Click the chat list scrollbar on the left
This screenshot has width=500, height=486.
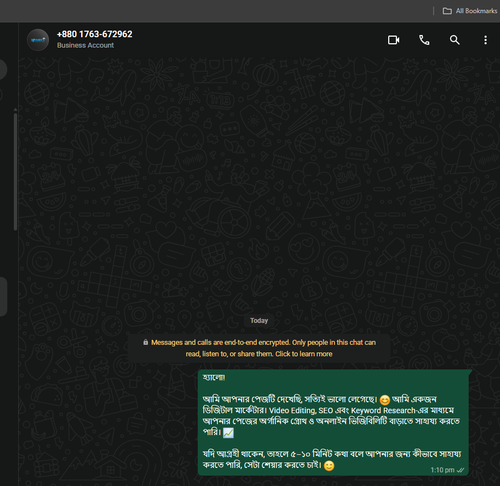pyautogui.click(x=15, y=172)
